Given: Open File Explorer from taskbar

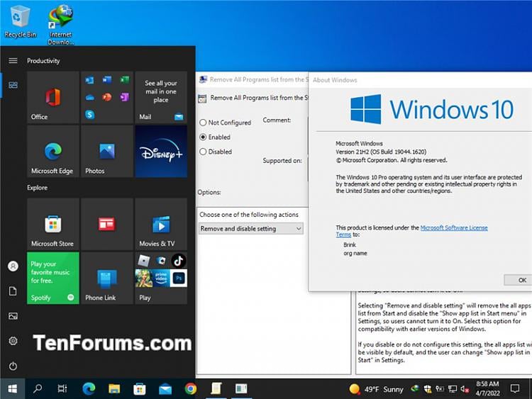Looking at the screenshot, I should click(x=114, y=388).
